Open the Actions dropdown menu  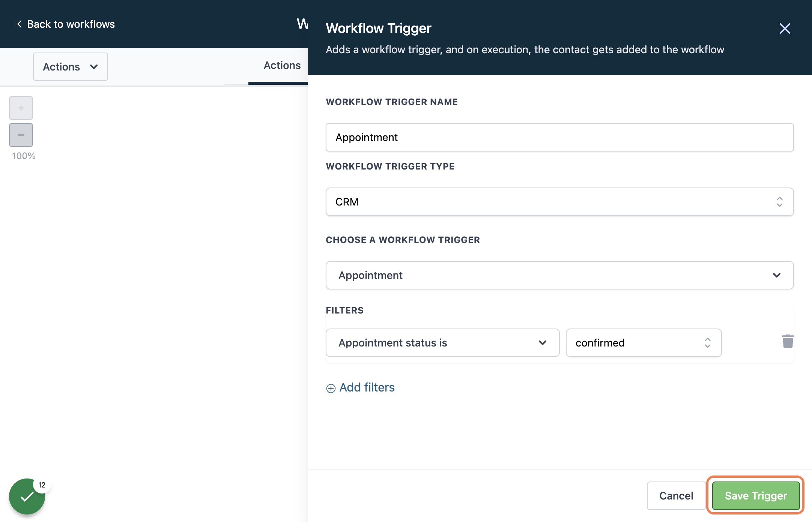(71, 67)
